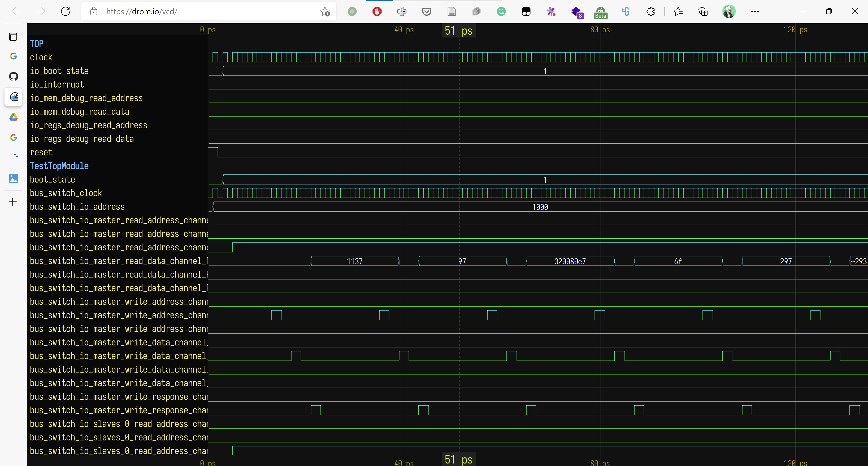Open the first Google tab in sidebar
868x466 pixels.
[13, 56]
